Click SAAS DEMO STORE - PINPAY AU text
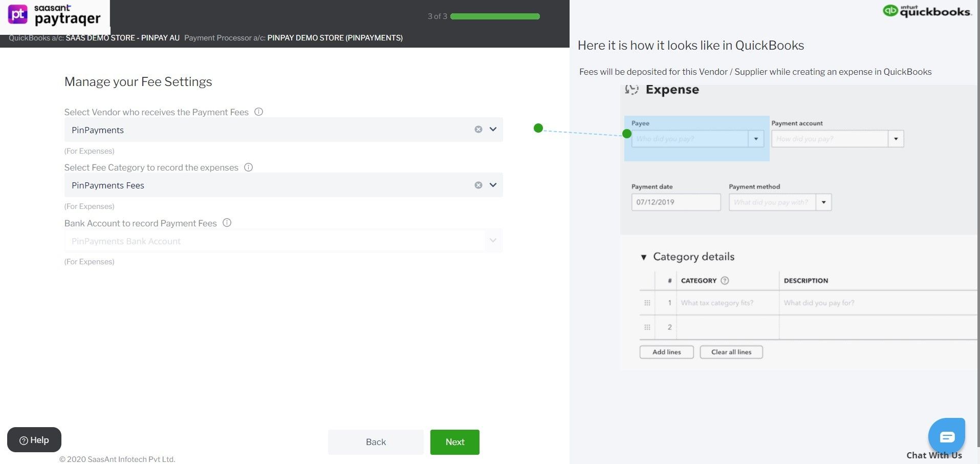Screen dimensions: 980x464 point(122,38)
